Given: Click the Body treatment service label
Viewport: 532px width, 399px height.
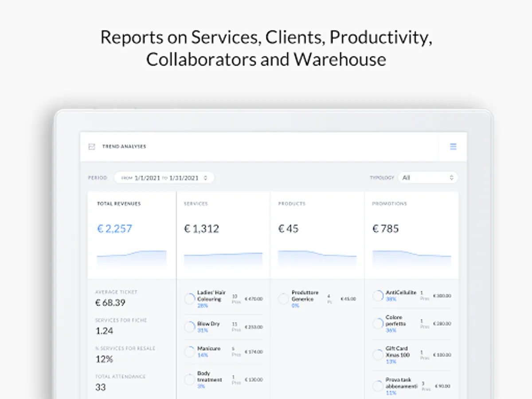Looking at the screenshot, I should pyautogui.click(x=210, y=376).
